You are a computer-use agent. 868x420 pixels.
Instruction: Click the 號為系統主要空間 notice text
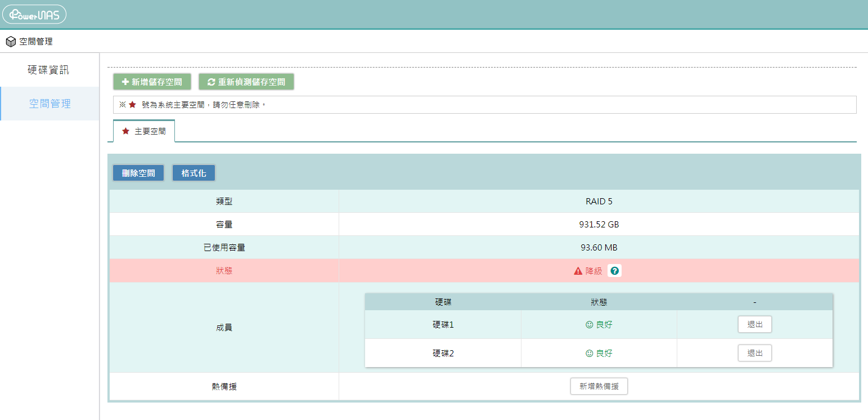[x=203, y=105]
